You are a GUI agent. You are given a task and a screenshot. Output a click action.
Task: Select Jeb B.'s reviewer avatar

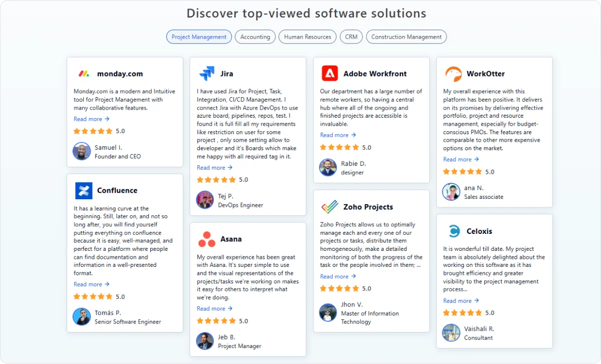point(205,341)
